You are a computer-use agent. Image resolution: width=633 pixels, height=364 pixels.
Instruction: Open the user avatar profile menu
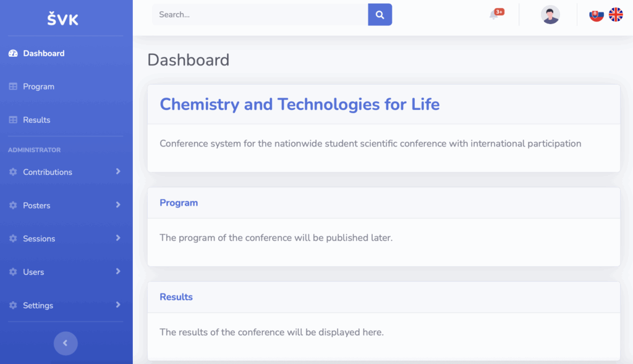click(550, 15)
